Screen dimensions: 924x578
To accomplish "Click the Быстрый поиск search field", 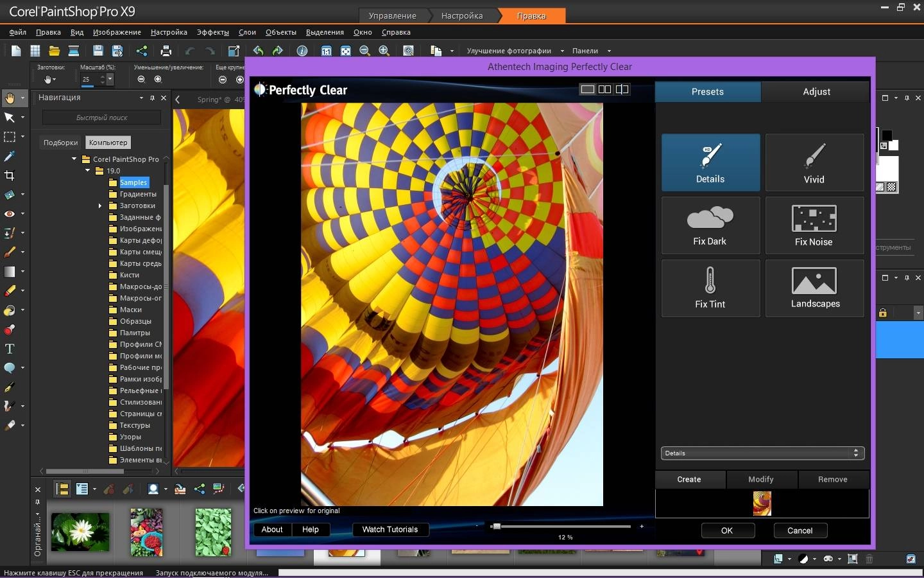I will [x=101, y=118].
